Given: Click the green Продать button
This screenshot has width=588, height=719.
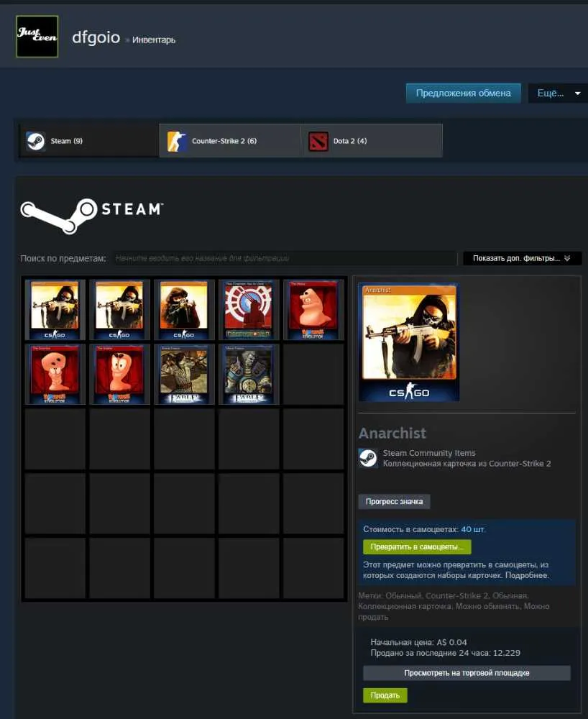Looking at the screenshot, I should tap(385, 695).
